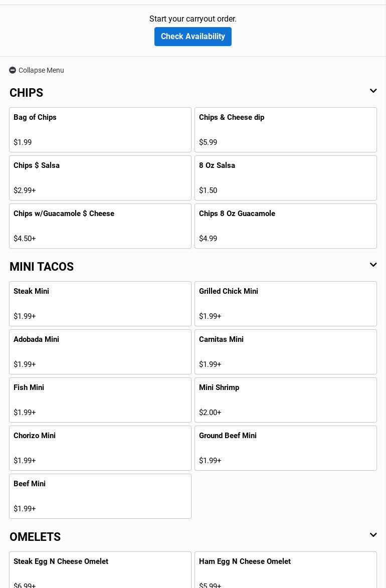Choose the Chorizo Mini taco
This screenshot has height=588, width=386.
pyautogui.click(x=100, y=448)
